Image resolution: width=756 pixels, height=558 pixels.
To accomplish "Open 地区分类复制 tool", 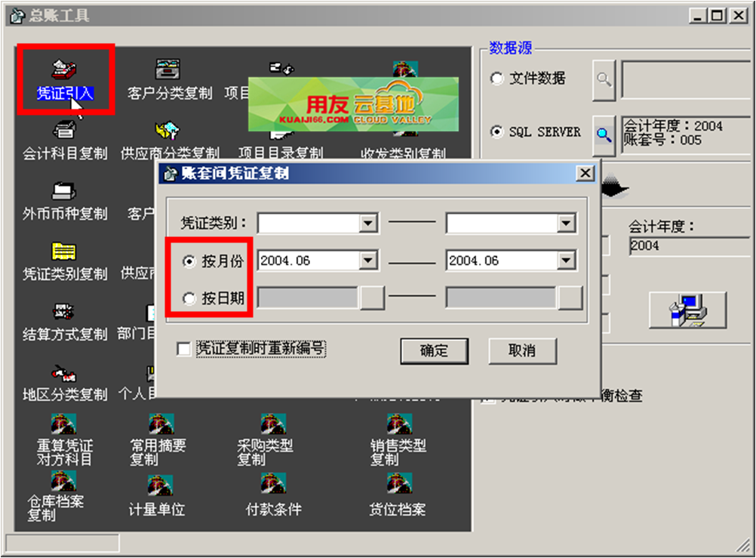I will click(65, 382).
